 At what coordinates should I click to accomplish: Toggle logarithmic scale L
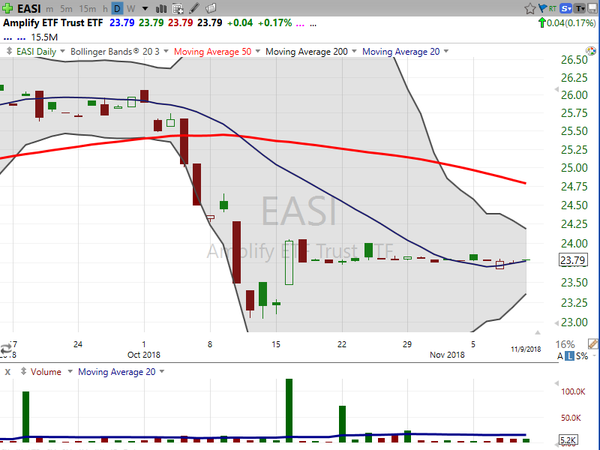[570, 356]
